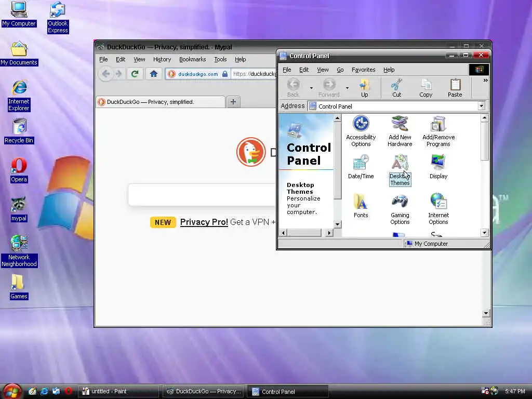Open Internet Options applet
This screenshot has height=399, width=532.
pyautogui.click(x=438, y=209)
